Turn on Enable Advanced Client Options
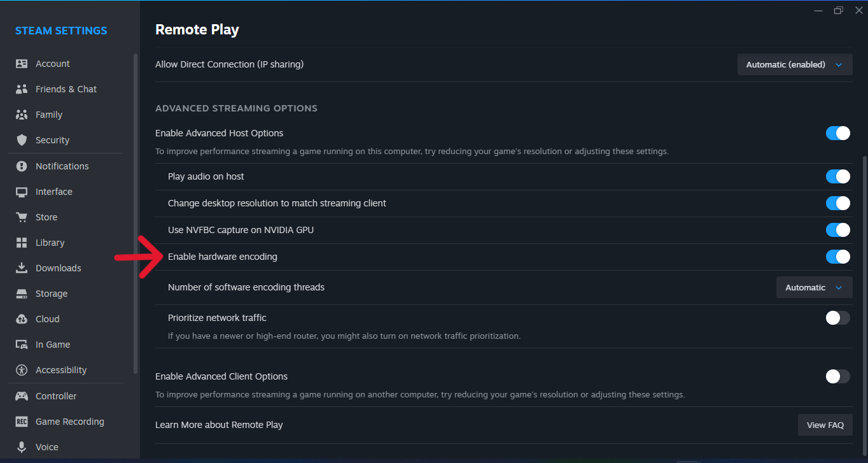Screen dimensions: 868x463 (x=837, y=376)
